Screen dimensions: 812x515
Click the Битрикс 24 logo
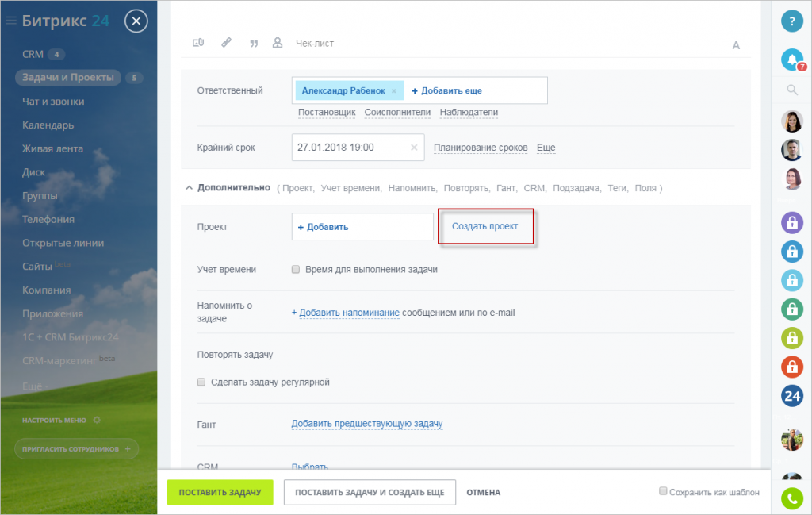coord(66,21)
